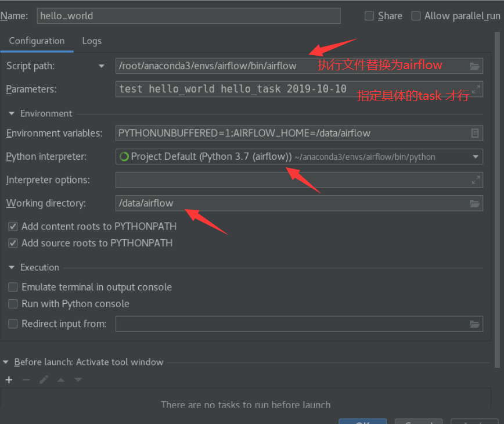This screenshot has width=504, height=424.
Task: Move before launch task up arrow
Action: coord(61,380)
